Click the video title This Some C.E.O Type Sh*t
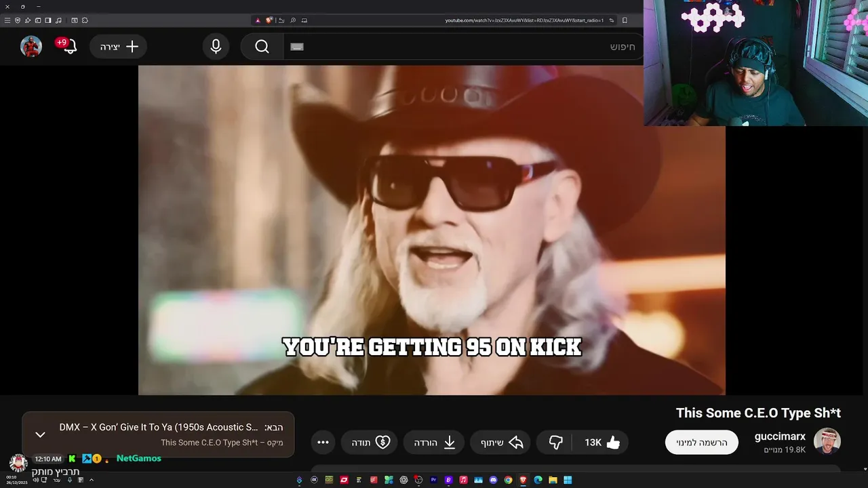 pyautogui.click(x=758, y=413)
